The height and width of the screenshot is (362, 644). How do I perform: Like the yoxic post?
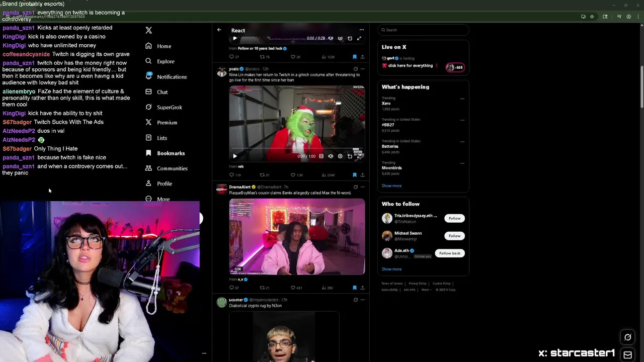(x=296, y=175)
